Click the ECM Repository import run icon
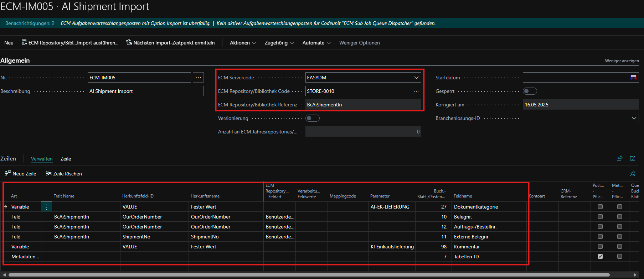Screen dimensions: 644x279 pos(24,43)
